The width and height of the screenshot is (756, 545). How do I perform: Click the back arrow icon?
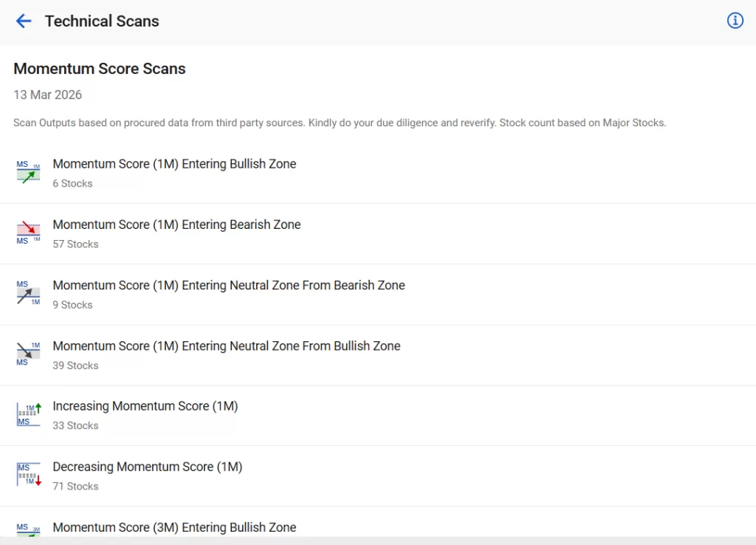tap(24, 21)
